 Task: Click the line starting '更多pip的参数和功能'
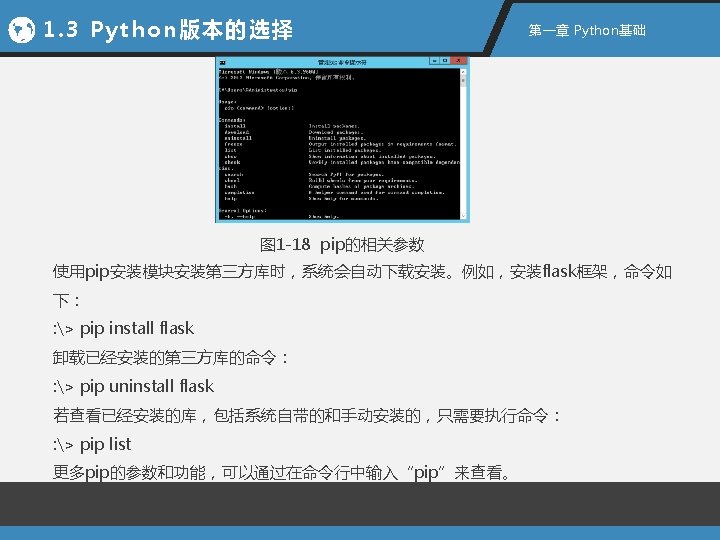click(x=281, y=472)
